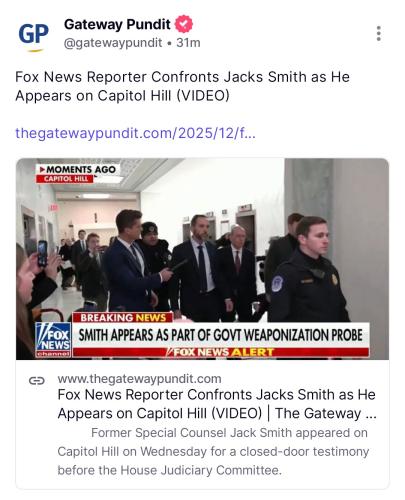Click the www.thegatewaypundit.com domain in card
The width and height of the screenshot is (405, 500).
point(139,379)
